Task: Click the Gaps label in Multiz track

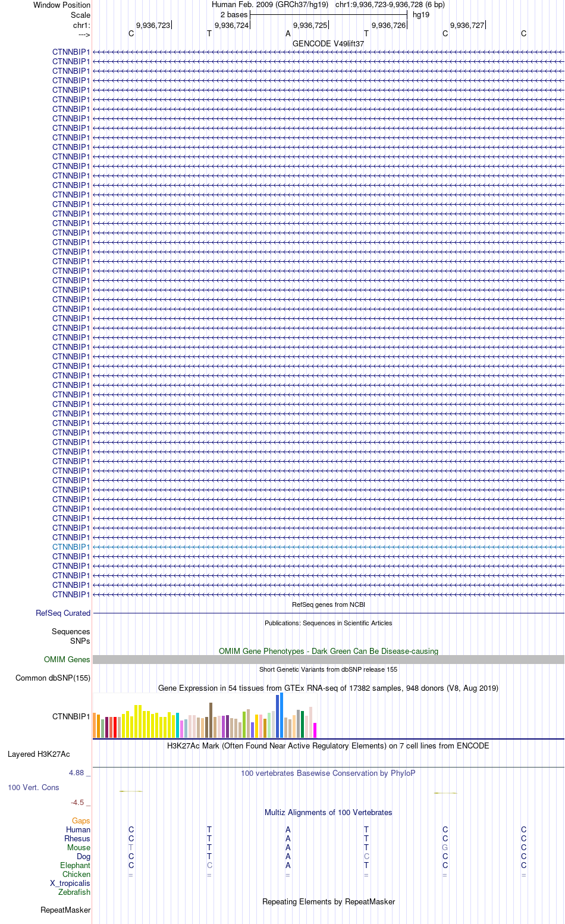Action: click(81, 820)
